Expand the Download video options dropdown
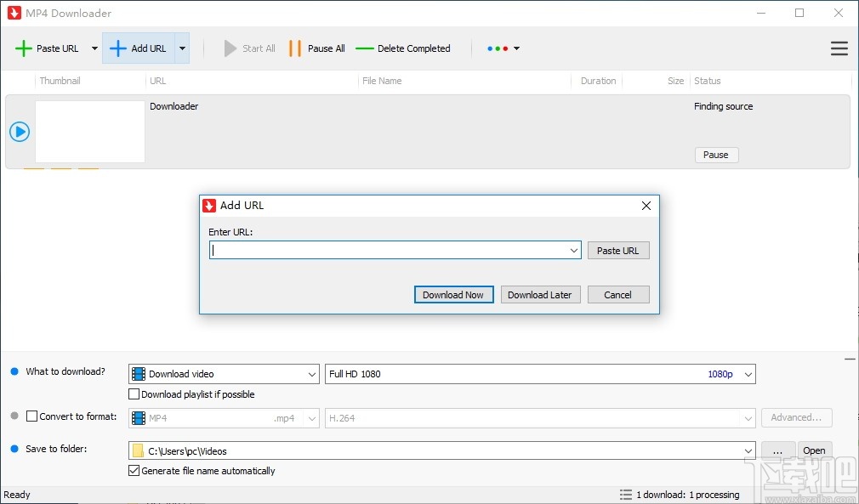This screenshot has width=859, height=504. click(313, 374)
